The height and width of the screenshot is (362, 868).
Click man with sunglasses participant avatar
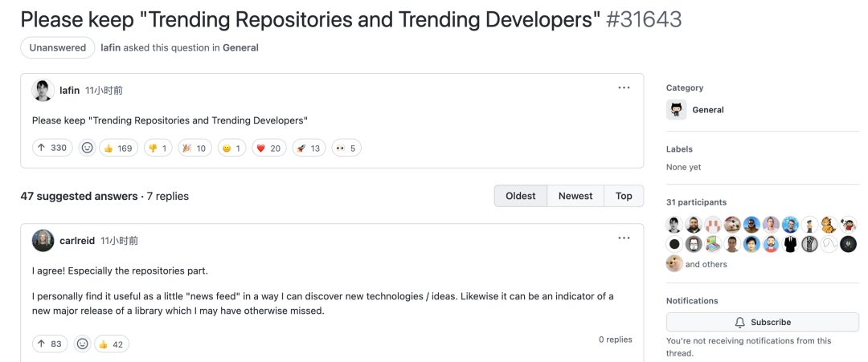coord(751,225)
